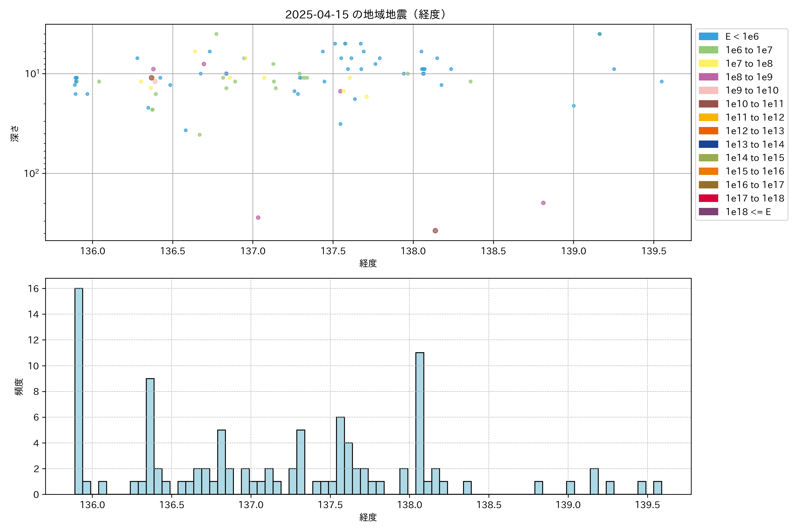Click the red '1e17 to 1e18' legend swatch
Image resolution: width=798 pixels, height=532 pixels.
pyautogui.click(x=708, y=198)
